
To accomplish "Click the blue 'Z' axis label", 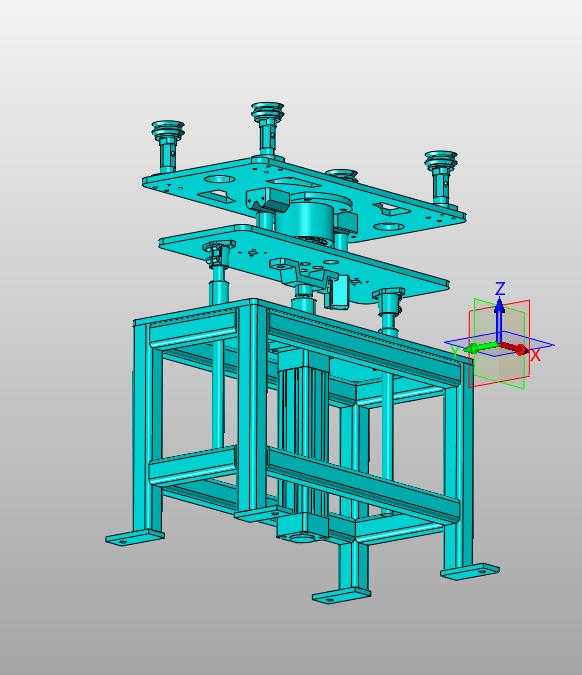I will pos(500,288).
